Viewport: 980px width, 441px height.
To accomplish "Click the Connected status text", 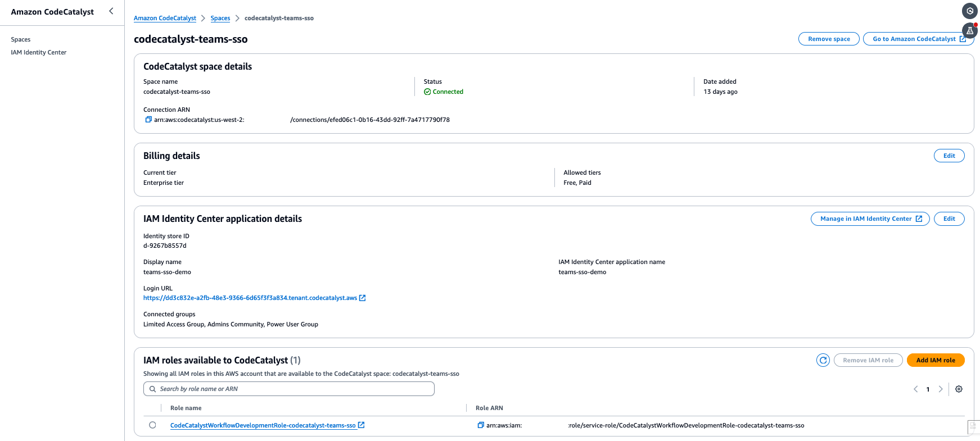I will tap(448, 92).
